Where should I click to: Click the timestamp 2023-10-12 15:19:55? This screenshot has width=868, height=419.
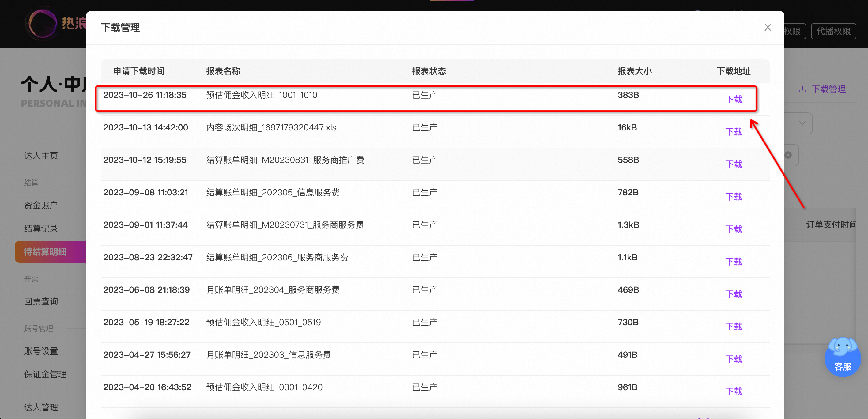tap(145, 160)
